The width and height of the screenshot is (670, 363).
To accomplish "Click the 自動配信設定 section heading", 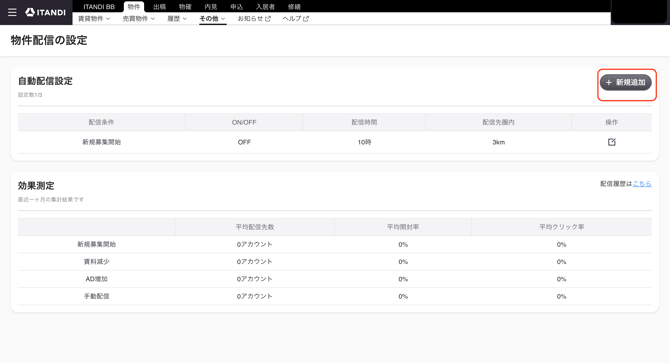I will pos(45,81).
